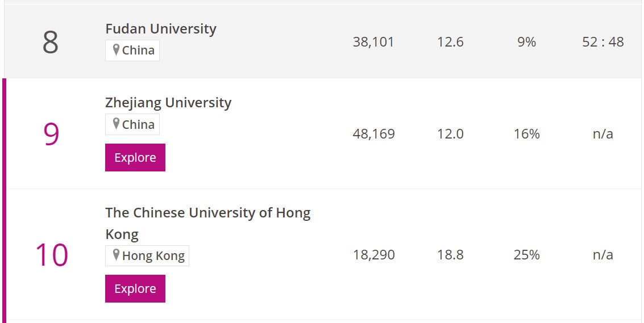Image resolution: width=644 pixels, height=323 pixels.
Task: Click the location pin icon in Hong Kong tag
Action: [x=116, y=255]
